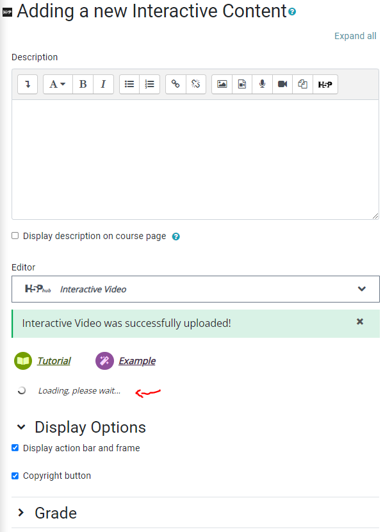Apply bold formatting in description editor

coord(83,84)
